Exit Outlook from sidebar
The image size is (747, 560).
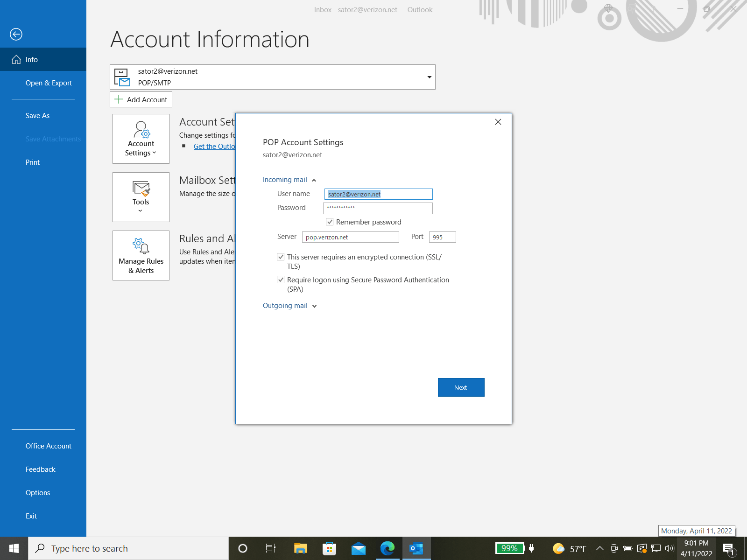[x=43, y=516]
